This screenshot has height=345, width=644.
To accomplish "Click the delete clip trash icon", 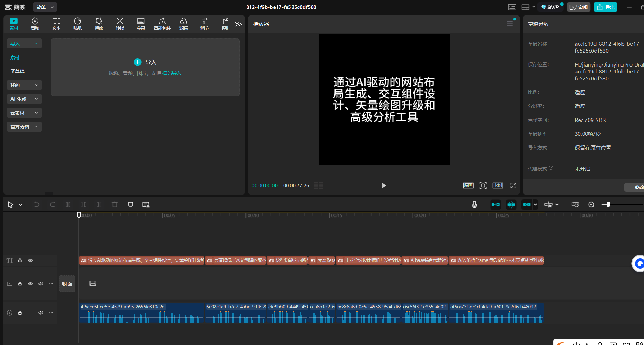I will coord(115,205).
